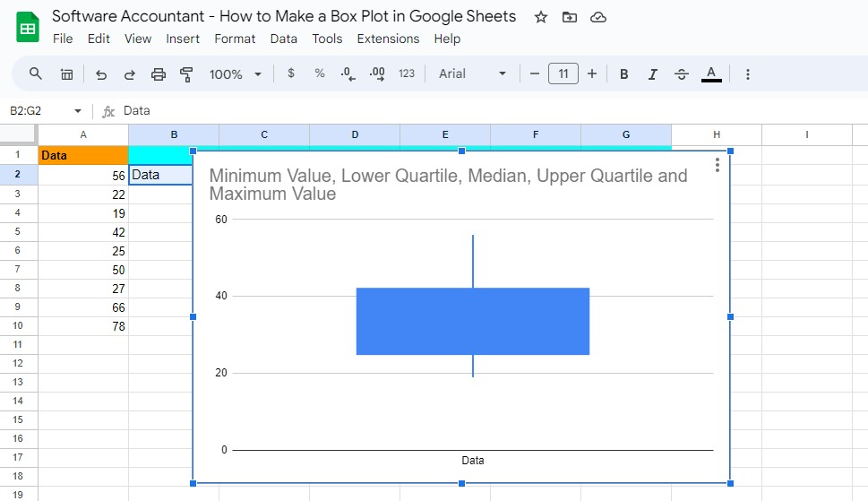Select orange Data header cell A1

pos(83,155)
